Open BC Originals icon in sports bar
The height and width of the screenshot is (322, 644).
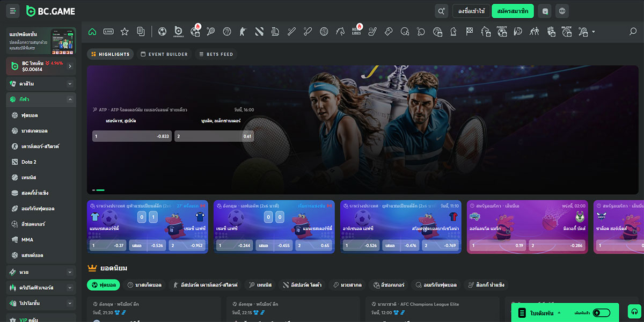pyautogui.click(x=179, y=32)
